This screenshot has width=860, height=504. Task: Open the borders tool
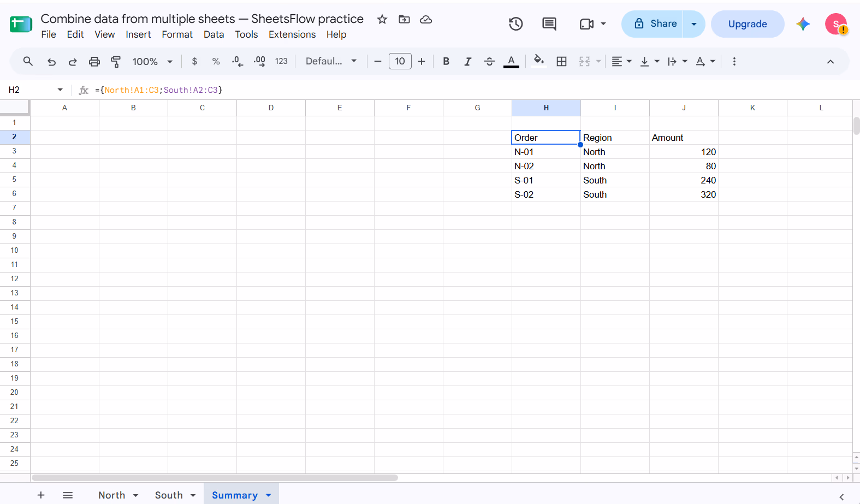[x=561, y=62]
